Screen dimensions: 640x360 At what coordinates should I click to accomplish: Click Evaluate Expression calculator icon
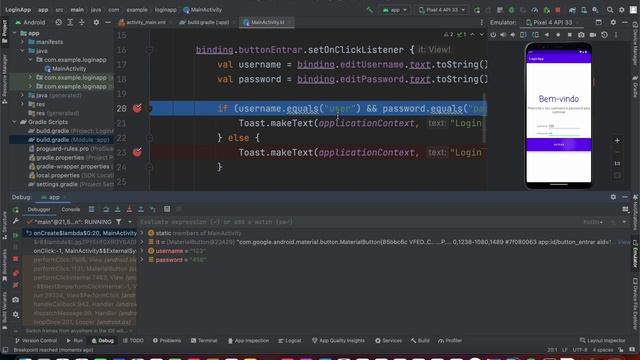pos(167,209)
